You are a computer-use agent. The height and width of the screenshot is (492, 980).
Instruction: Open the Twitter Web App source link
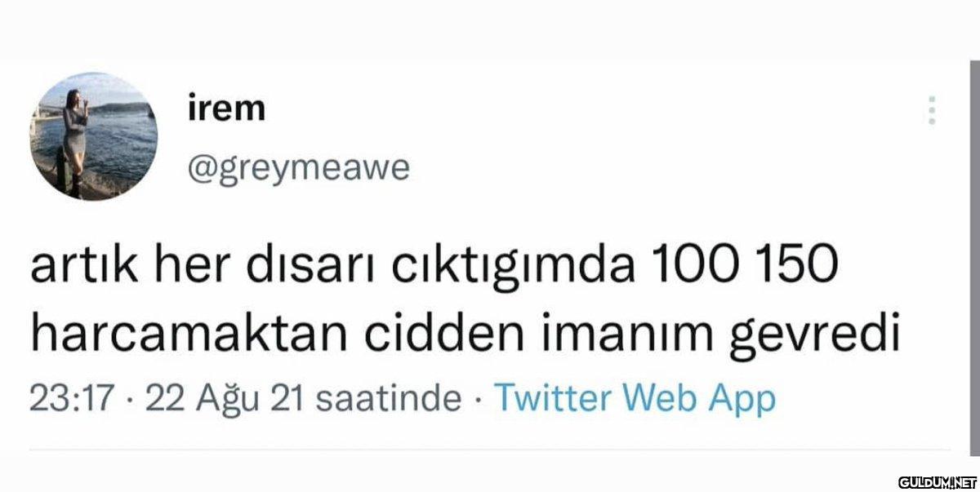pyautogui.click(x=635, y=400)
